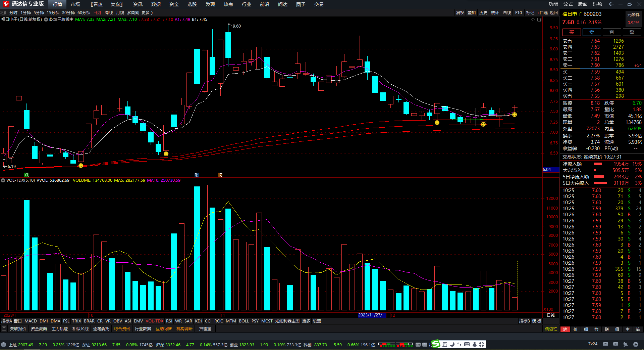This screenshot has height=350, width=644.
Task: Open the 功能 menu
Action: coord(553,4)
